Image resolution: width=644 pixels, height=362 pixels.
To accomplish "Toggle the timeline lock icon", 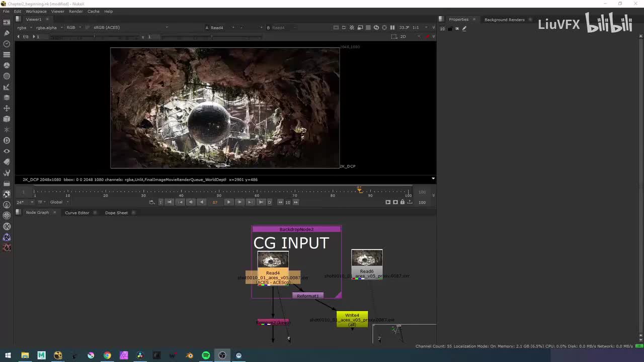I will coord(402,202).
